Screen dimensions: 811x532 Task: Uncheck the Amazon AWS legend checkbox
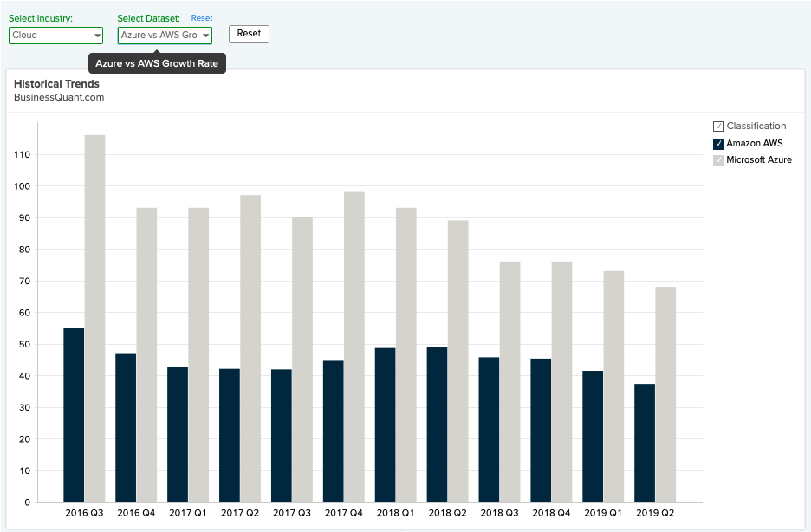point(718,143)
